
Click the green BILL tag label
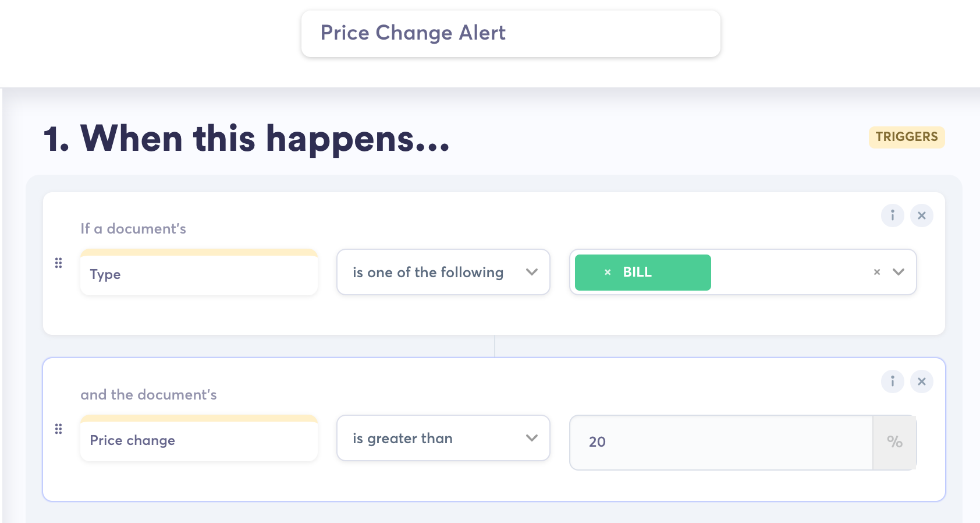point(637,272)
